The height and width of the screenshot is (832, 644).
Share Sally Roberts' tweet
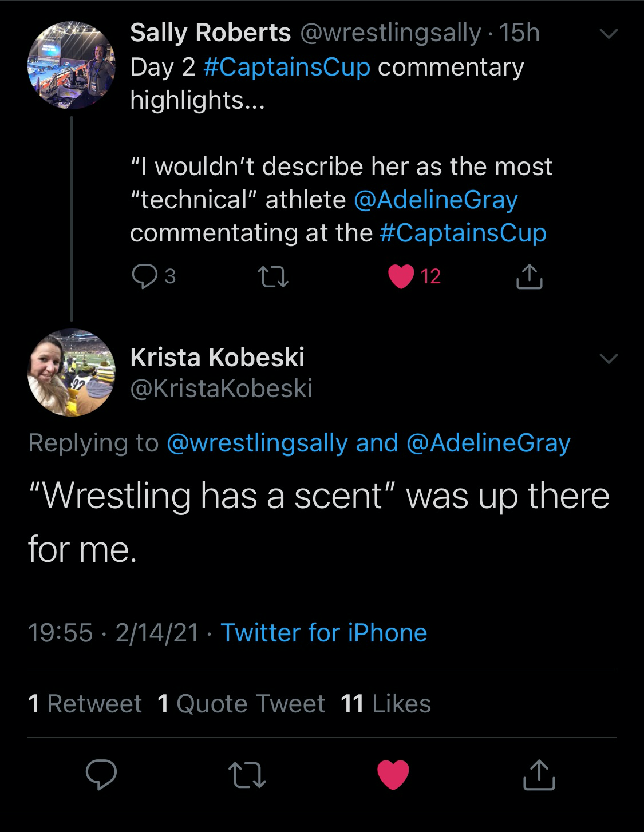(x=529, y=277)
